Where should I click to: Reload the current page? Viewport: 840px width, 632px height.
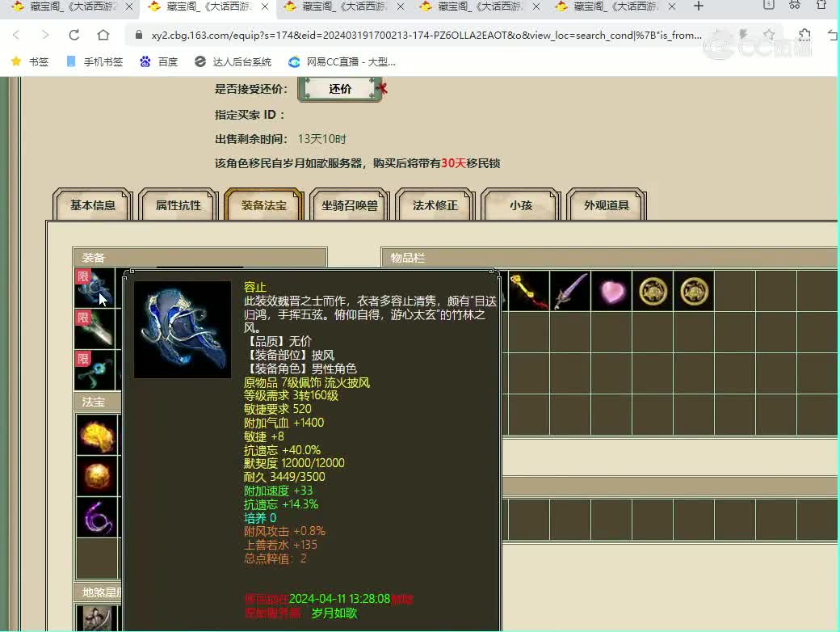(x=74, y=36)
